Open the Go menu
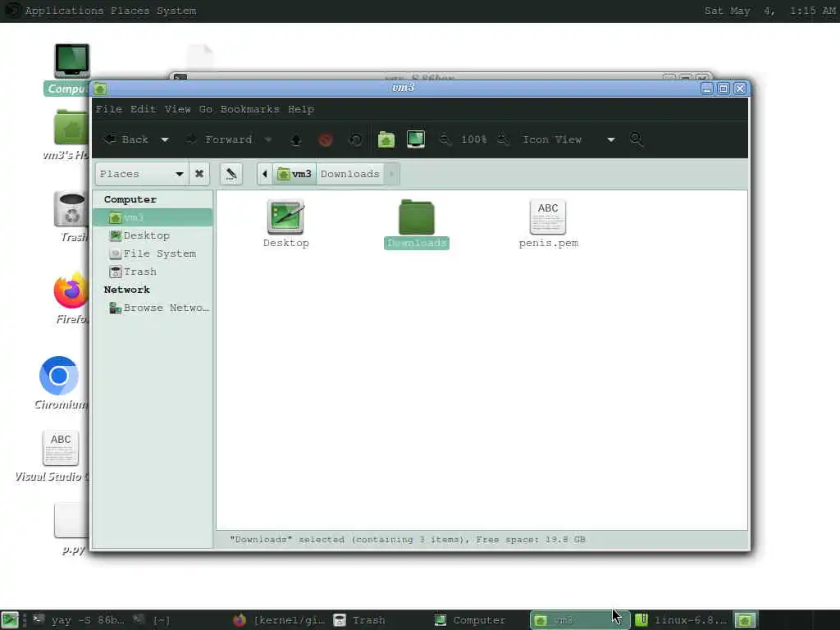 205,109
